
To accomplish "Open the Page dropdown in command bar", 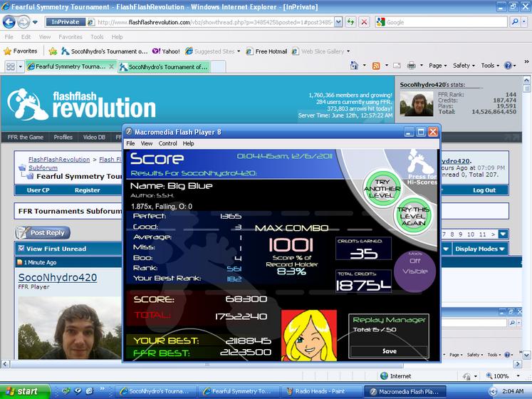I will 438,66.
